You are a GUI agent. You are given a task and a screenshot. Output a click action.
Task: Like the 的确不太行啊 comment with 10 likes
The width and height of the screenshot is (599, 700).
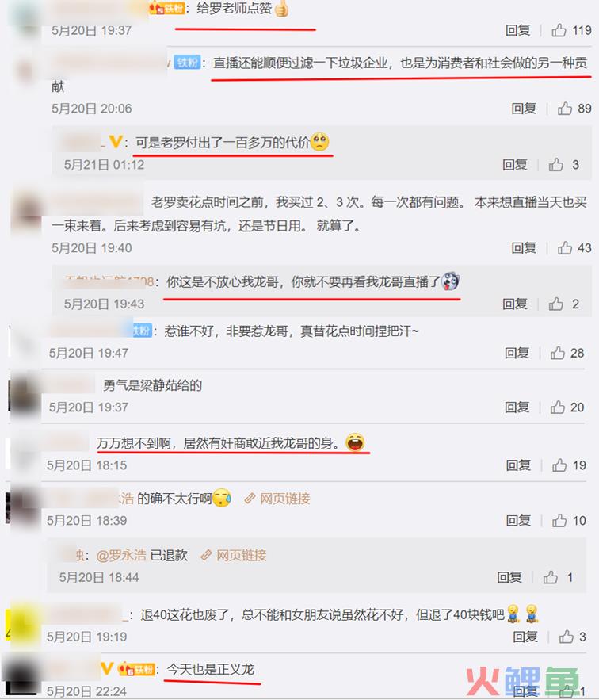click(559, 520)
